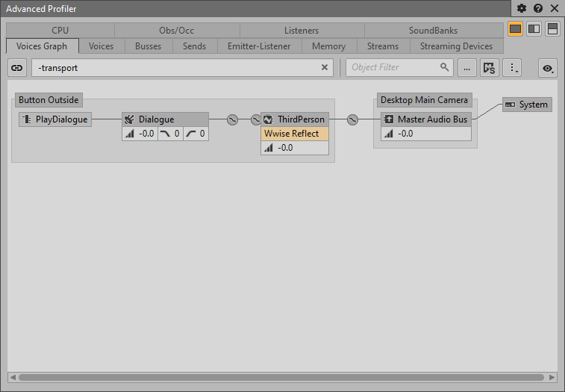Open the browse ellipsis button
The width and height of the screenshot is (565, 392).
click(466, 67)
